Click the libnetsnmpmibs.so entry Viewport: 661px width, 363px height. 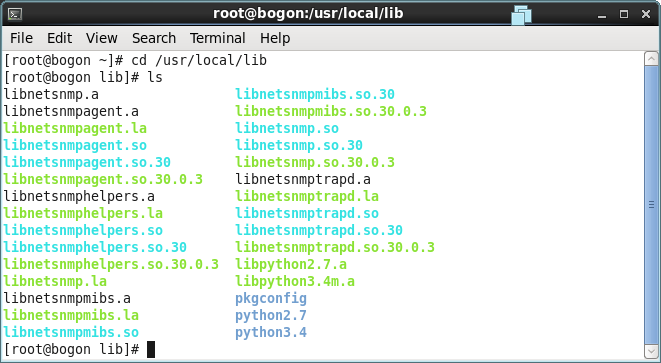coord(71,333)
